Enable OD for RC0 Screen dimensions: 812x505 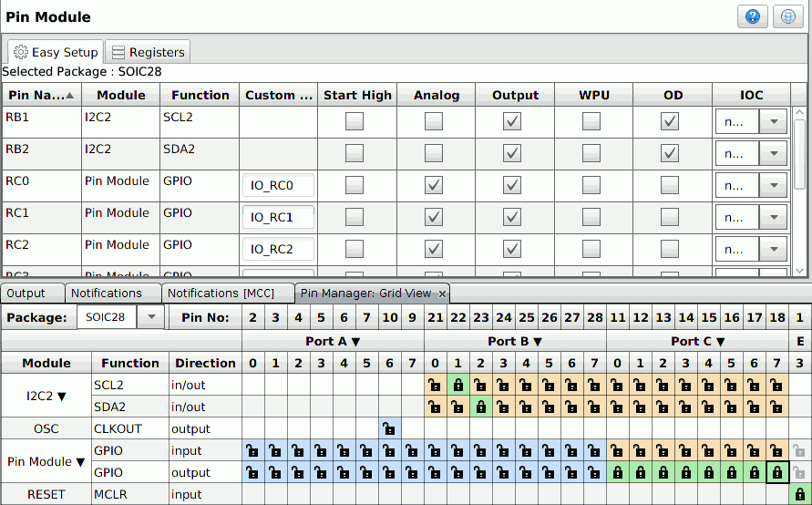[670, 185]
